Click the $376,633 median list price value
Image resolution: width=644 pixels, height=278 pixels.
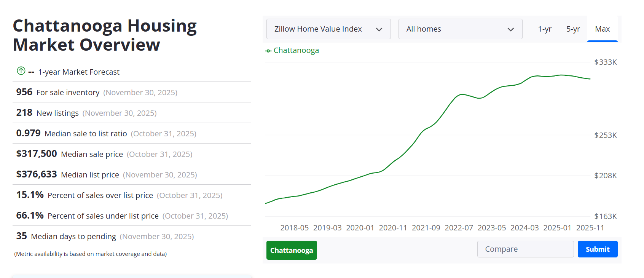[x=37, y=174]
